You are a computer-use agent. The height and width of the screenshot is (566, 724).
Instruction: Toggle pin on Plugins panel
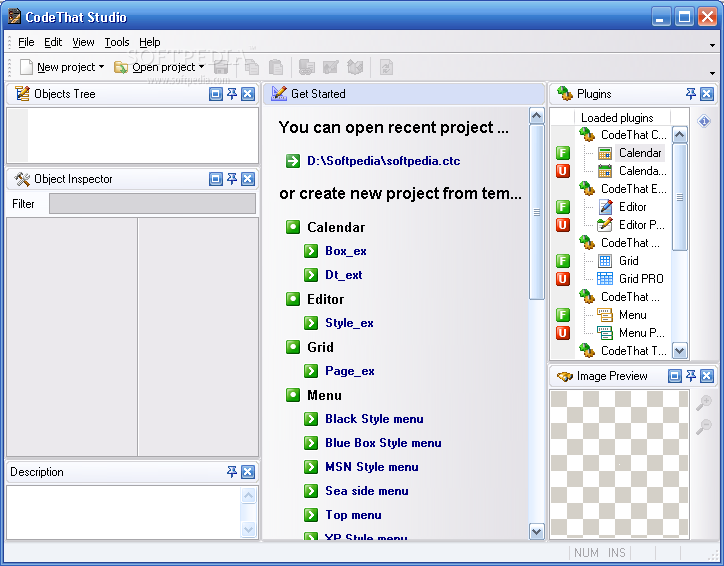click(x=690, y=94)
